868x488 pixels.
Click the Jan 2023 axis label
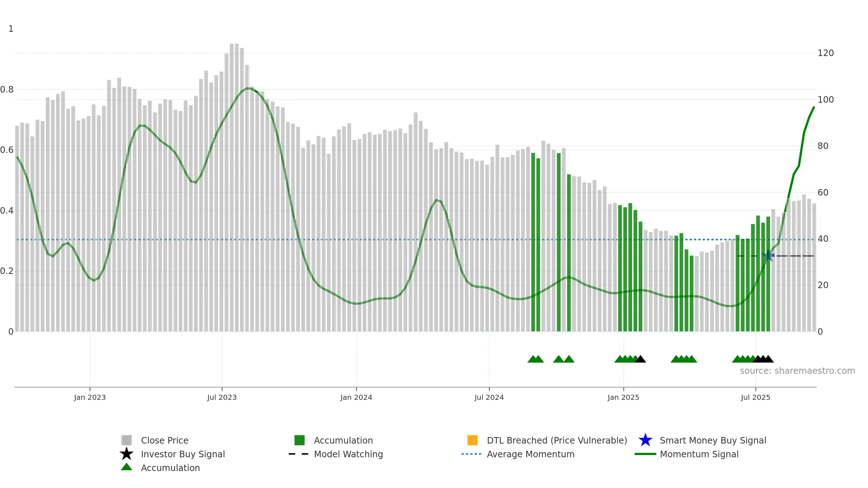[90, 397]
